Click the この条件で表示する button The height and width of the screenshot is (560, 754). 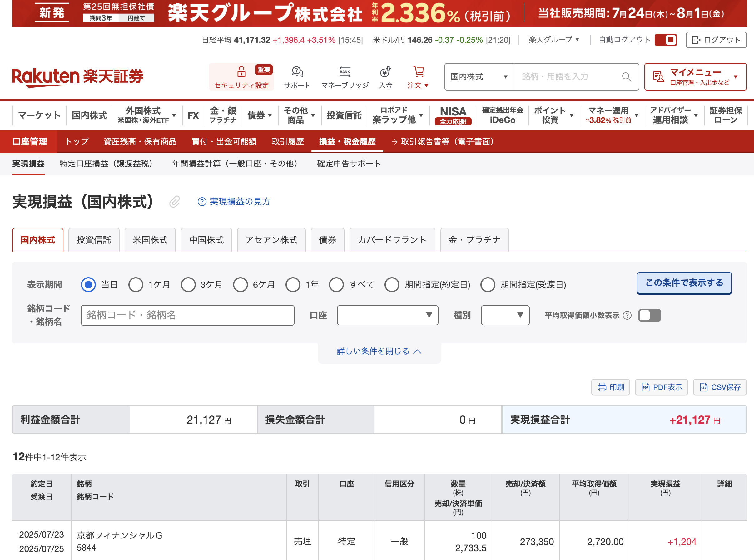684,283
